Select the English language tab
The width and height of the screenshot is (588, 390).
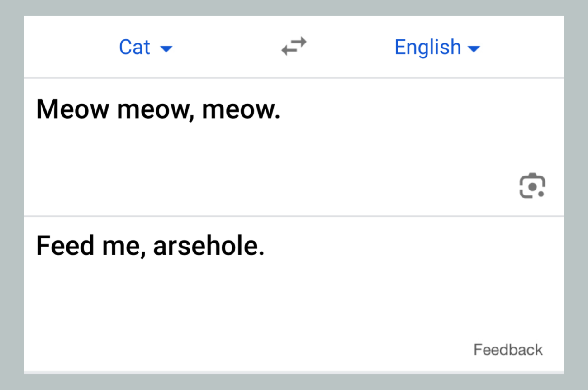(427, 47)
